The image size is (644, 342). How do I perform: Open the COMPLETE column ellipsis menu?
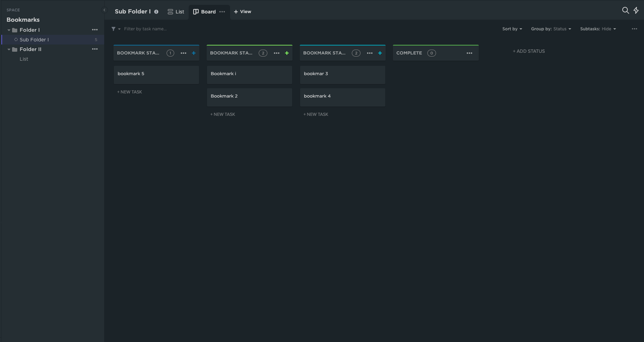point(469,53)
